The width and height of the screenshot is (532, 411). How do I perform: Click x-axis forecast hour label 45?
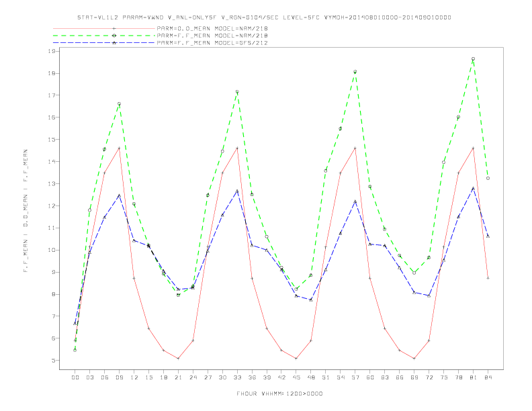296,377
